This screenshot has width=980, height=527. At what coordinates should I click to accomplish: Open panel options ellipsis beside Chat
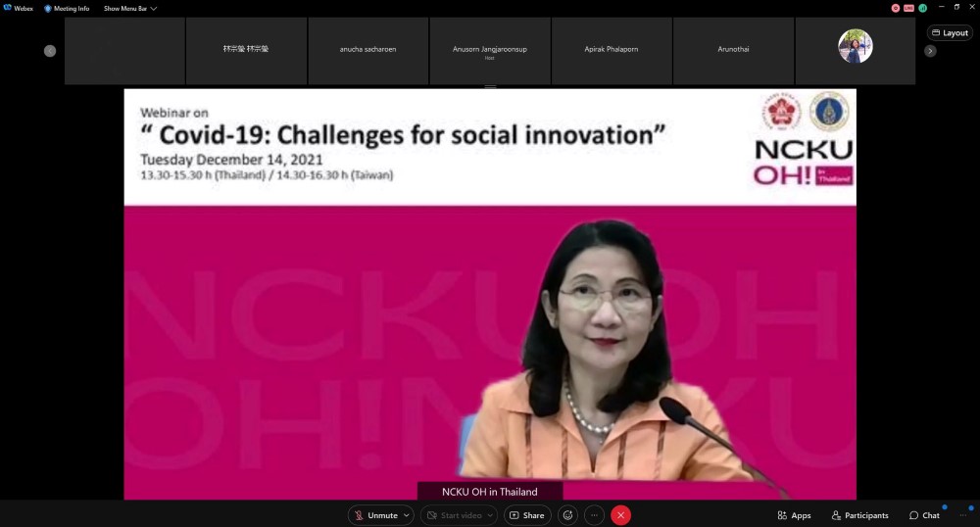(x=963, y=515)
